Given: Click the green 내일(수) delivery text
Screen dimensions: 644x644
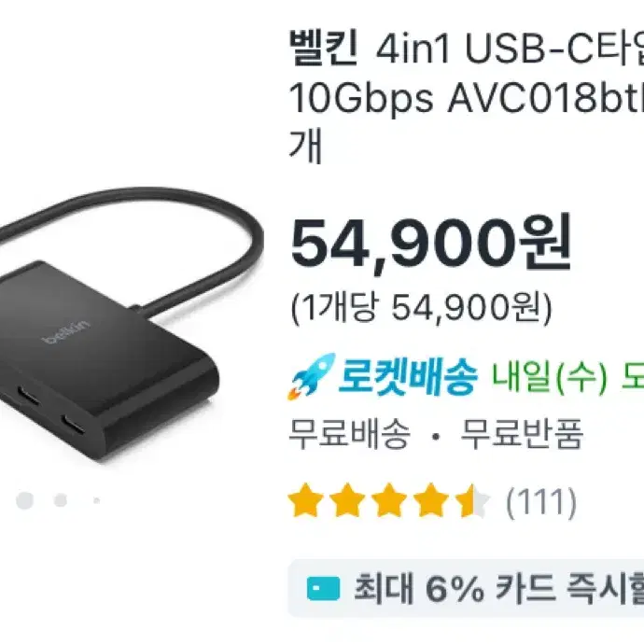Looking at the screenshot, I should point(550,377).
